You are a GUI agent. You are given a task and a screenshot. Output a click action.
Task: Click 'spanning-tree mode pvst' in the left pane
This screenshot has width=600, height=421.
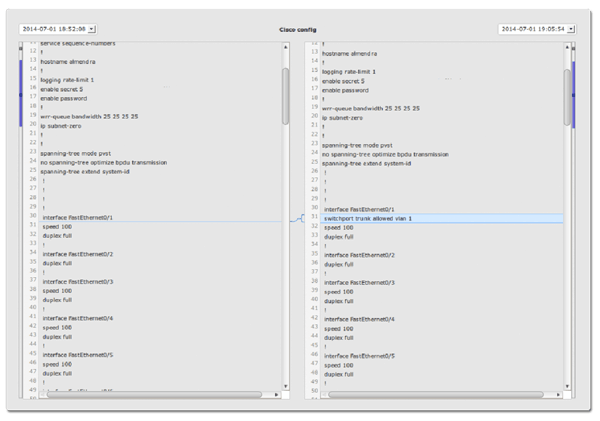pos(76,153)
